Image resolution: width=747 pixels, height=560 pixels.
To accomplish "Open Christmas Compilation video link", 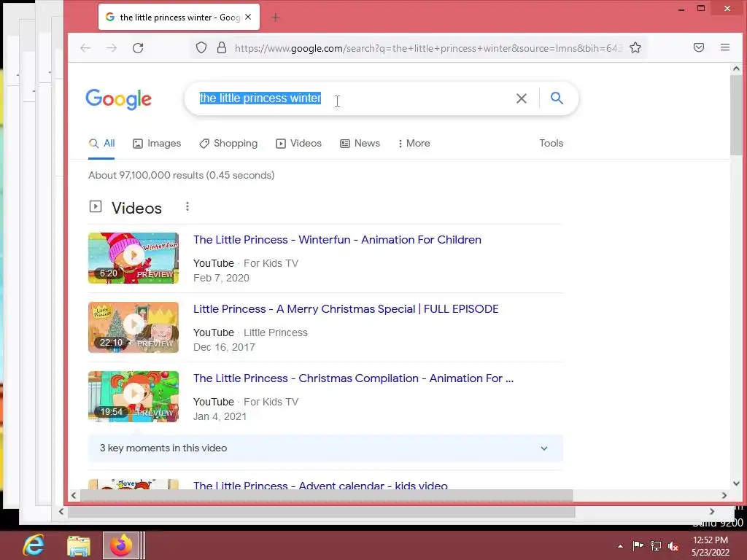I will pos(354,378).
